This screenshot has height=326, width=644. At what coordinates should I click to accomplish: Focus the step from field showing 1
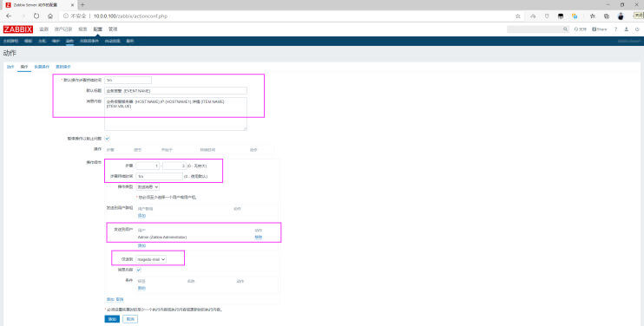click(148, 166)
